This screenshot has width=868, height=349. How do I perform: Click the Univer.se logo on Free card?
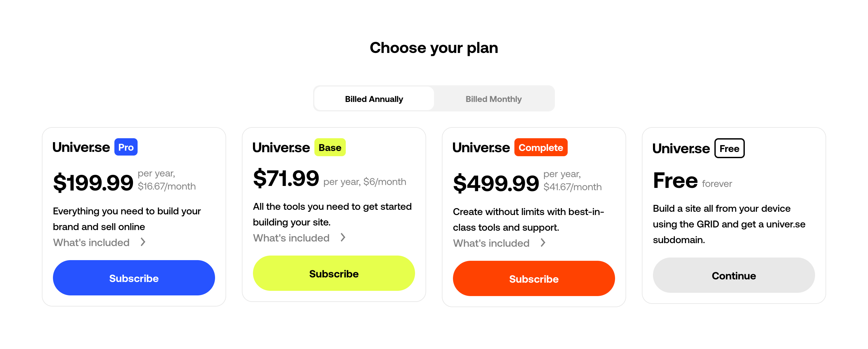[x=681, y=149]
